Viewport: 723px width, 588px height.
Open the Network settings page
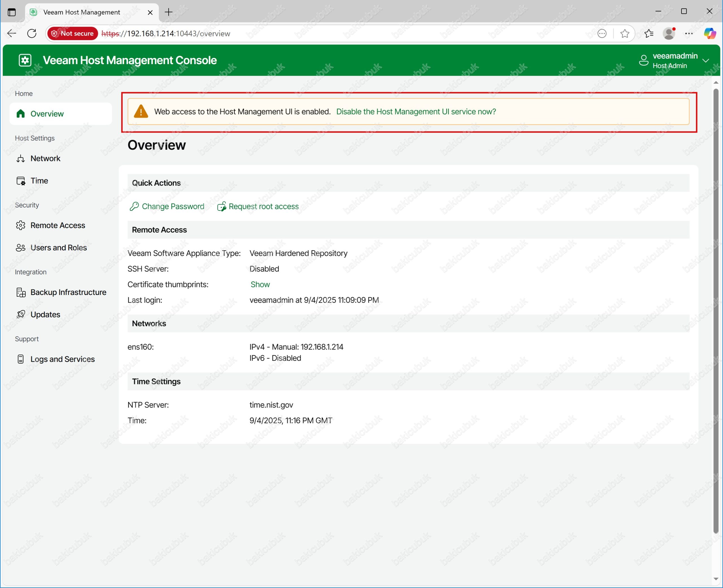point(61,159)
